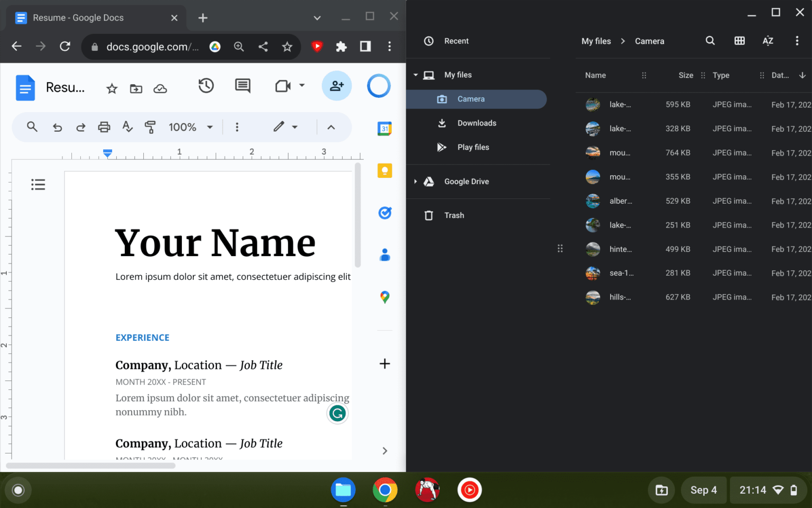Undo the last edit in the document
Screen dimensions: 812x508
pos(57,127)
